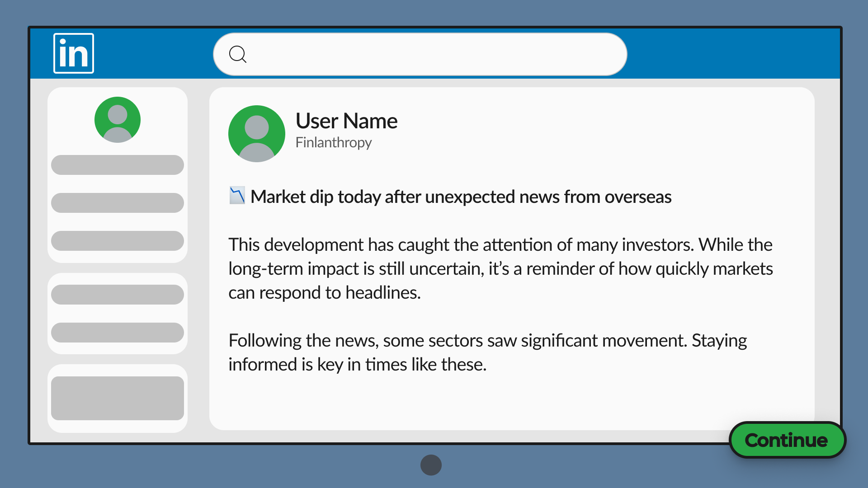This screenshot has width=868, height=488.
Task: Select third placeholder bar in profile card
Action: pyautogui.click(x=118, y=241)
